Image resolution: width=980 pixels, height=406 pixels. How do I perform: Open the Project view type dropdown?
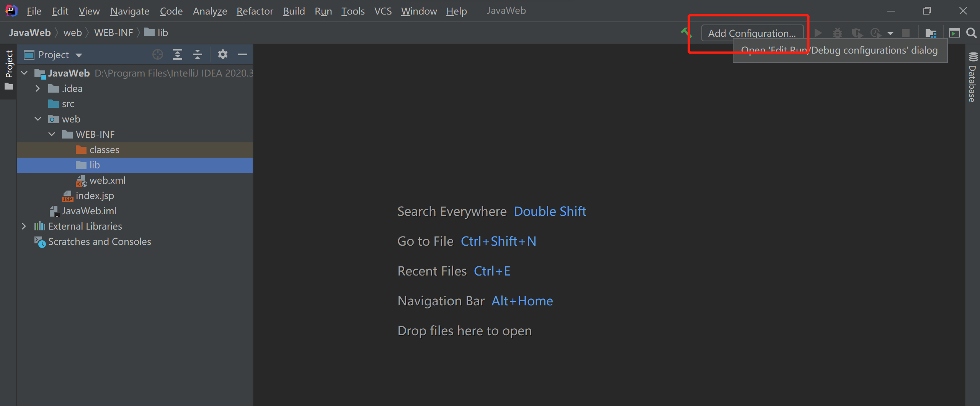(x=79, y=55)
